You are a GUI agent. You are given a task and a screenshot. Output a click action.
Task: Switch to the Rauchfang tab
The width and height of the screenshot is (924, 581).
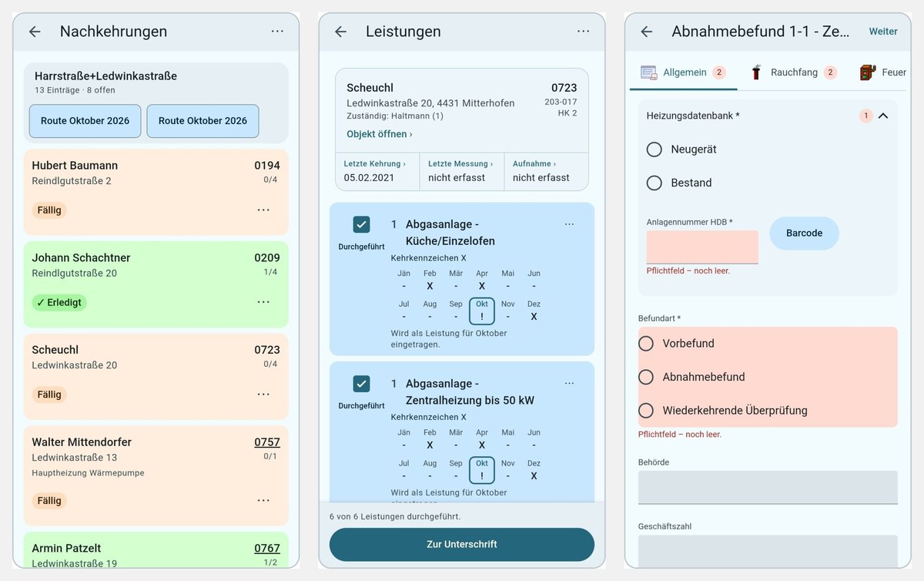[x=793, y=72]
